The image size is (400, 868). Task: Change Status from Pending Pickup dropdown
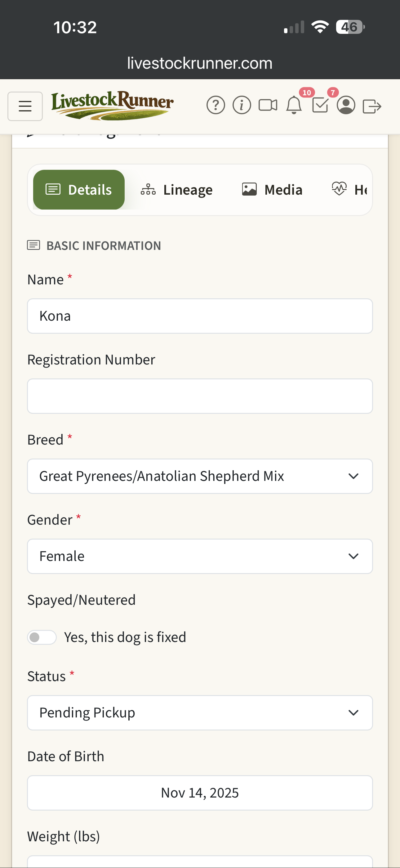coord(200,712)
